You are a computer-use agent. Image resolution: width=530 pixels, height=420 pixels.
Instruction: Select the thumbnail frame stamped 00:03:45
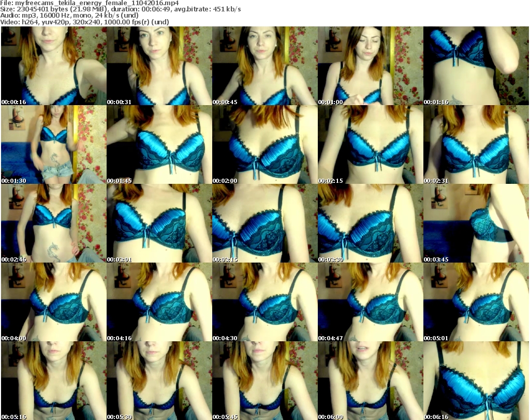[476, 223]
